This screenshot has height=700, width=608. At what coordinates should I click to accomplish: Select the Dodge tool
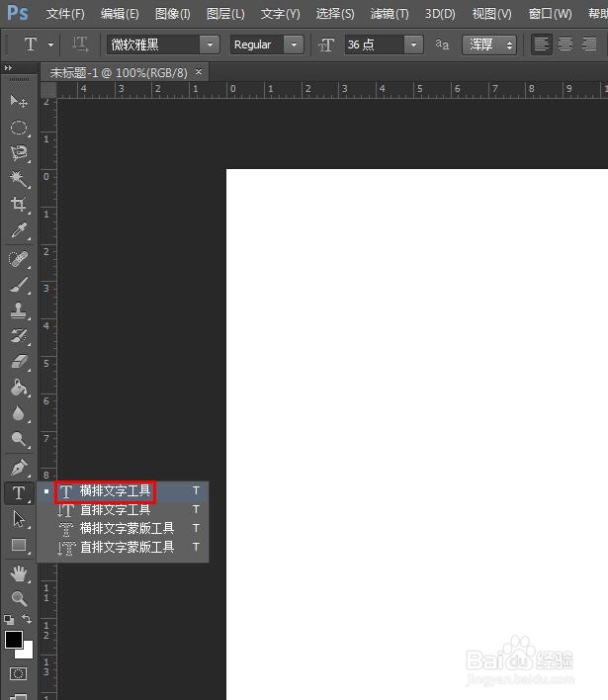pos(19,439)
